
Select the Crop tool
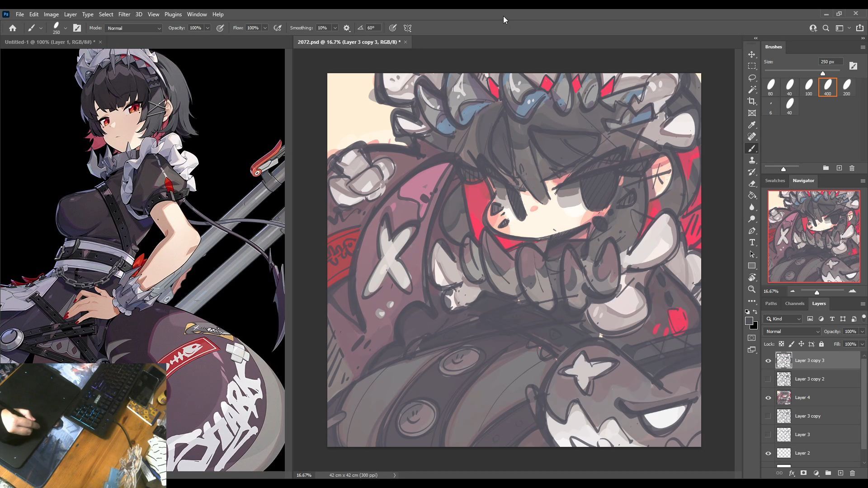pos(752,101)
